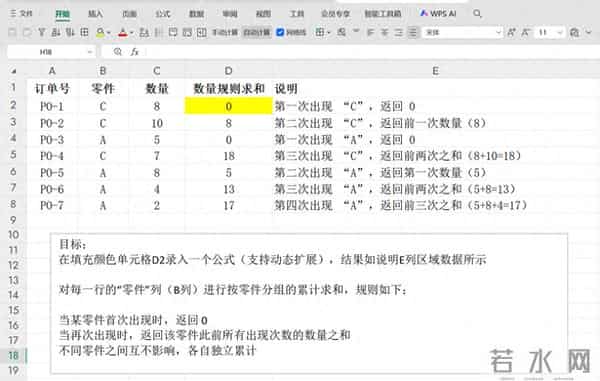Click the search magnifier next to WPS AI

click(x=477, y=14)
